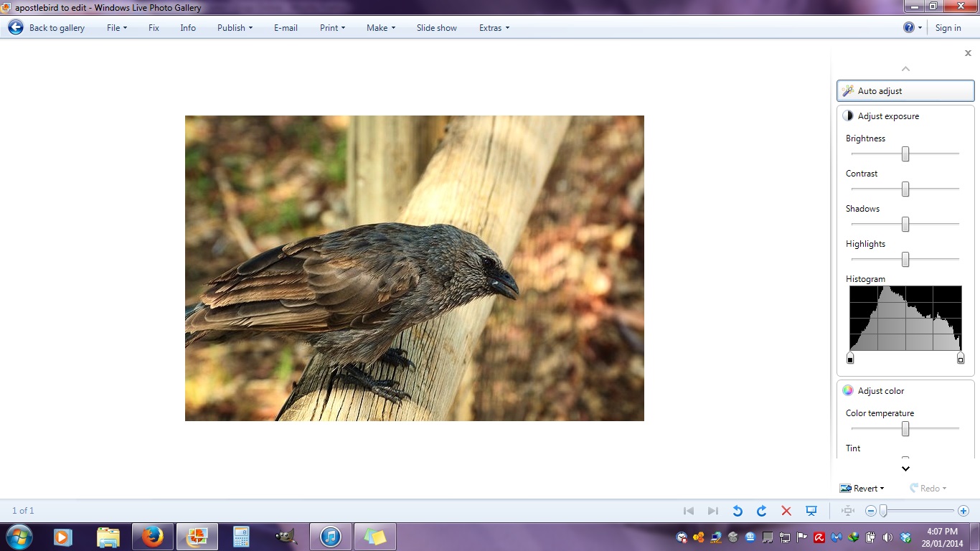Open the Publish dropdown menu
Image resolution: width=980 pixels, height=551 pixels.
point(235,28)
